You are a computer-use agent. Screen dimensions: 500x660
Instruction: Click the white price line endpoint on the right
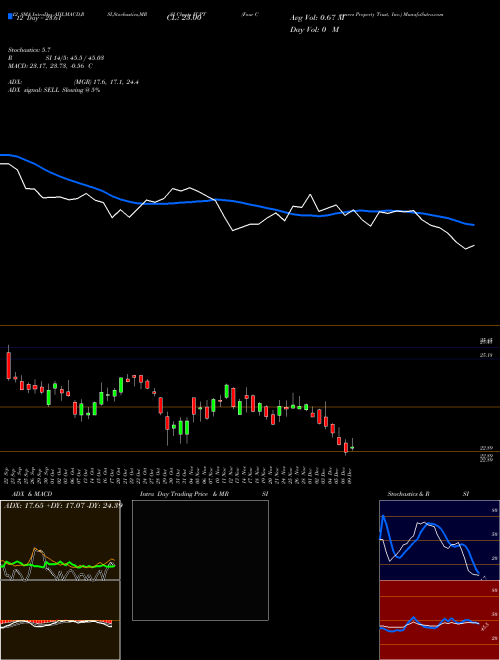474,245
